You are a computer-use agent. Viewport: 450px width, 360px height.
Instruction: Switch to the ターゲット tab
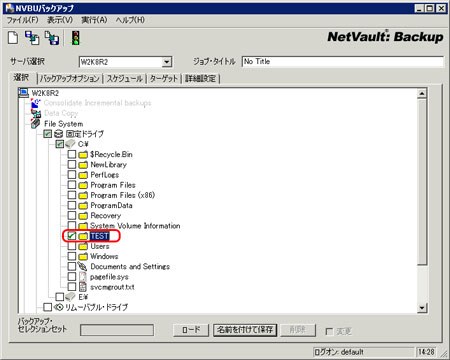(163, 79)
